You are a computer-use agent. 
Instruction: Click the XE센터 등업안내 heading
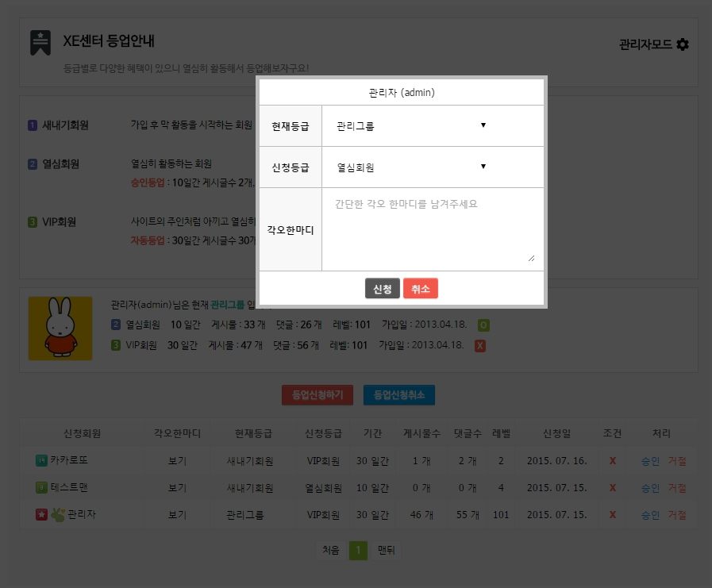pos(109,40)
